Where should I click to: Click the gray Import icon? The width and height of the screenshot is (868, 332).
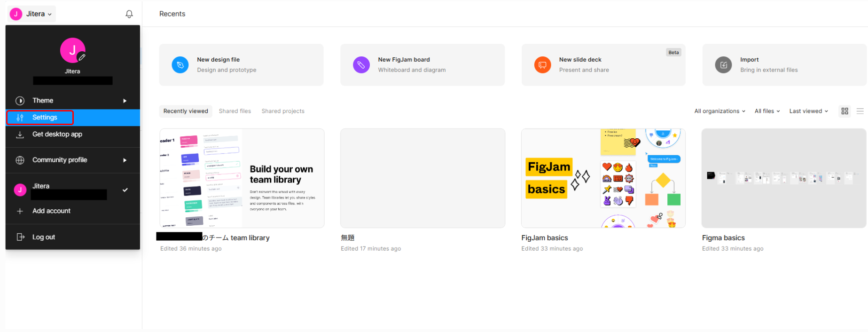(x=723, y=65)
